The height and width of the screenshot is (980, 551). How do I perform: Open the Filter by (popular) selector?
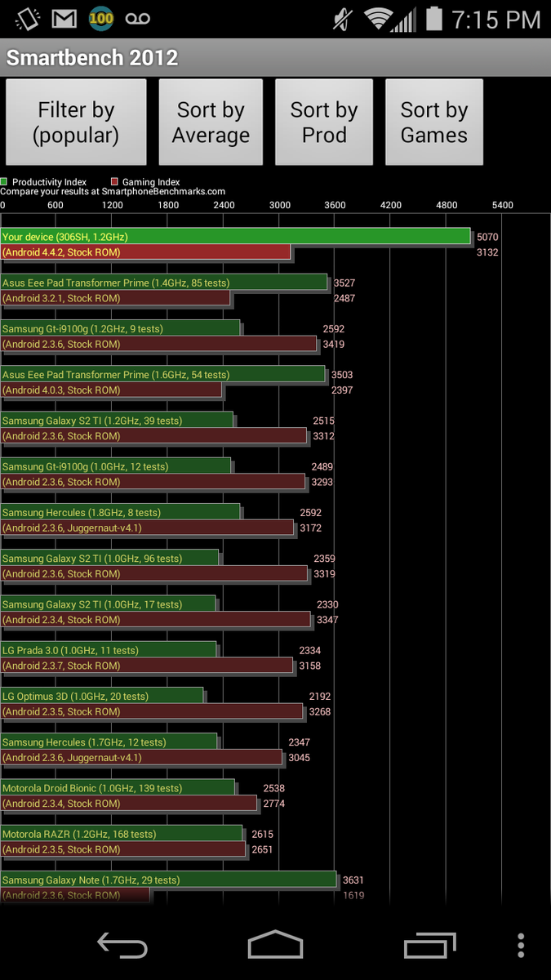pyautogui.click(x=76, y=122)
